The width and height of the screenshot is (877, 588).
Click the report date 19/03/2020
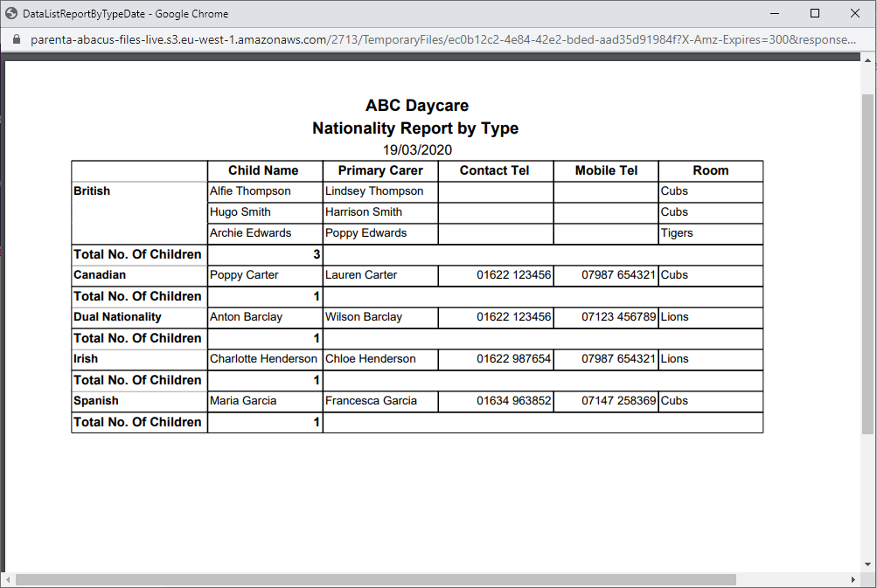coord(417,149)
